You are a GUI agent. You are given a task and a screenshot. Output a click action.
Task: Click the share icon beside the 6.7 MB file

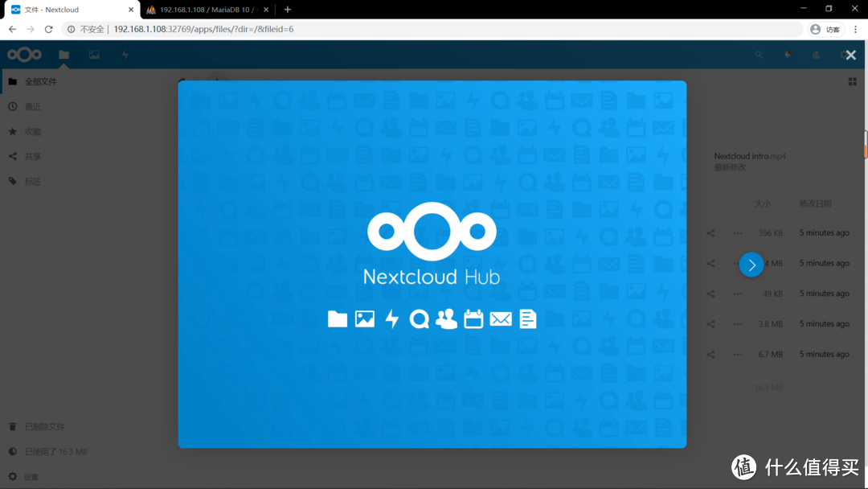(x=710, y=354)
